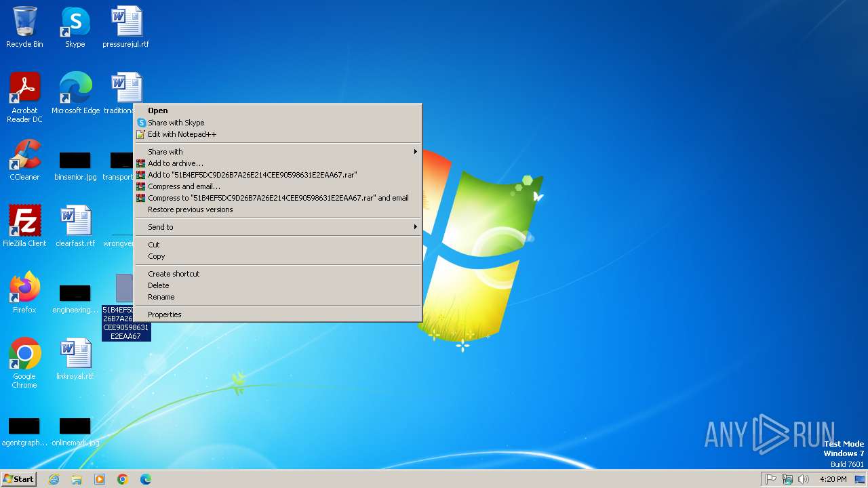Screen dimensions: 868x488
Task: Click Show desktop button at taskbar end
Action: (x=860, y=479)
